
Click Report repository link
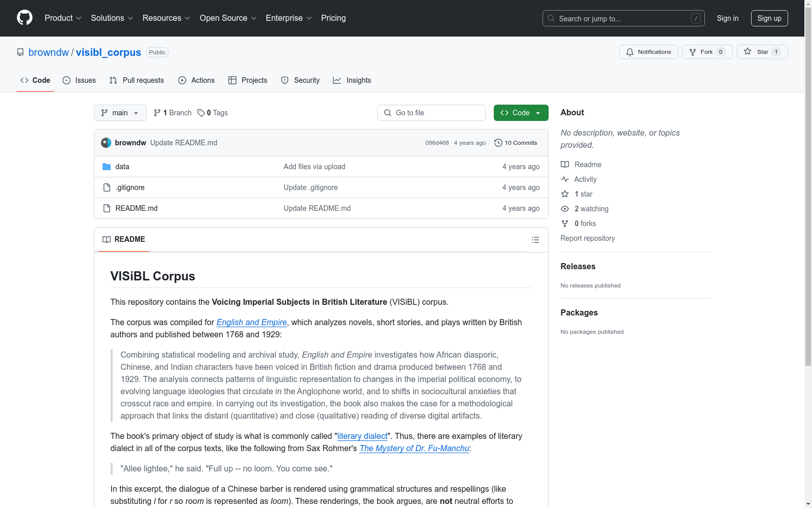[588, 238]
